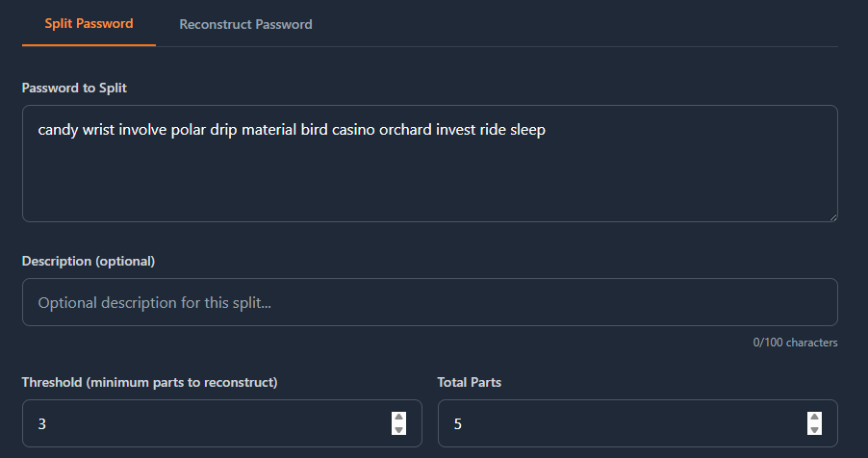Click the 0/100 characters counter
The width and height of the screenshot is (868, 458).
(x=795, y=342)
